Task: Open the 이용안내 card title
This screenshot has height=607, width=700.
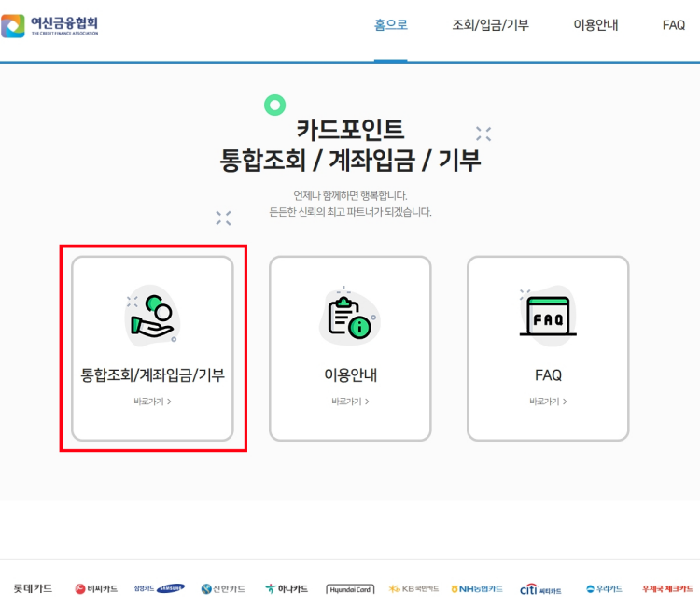Action: pyautogui.click(x=350, y=374)
